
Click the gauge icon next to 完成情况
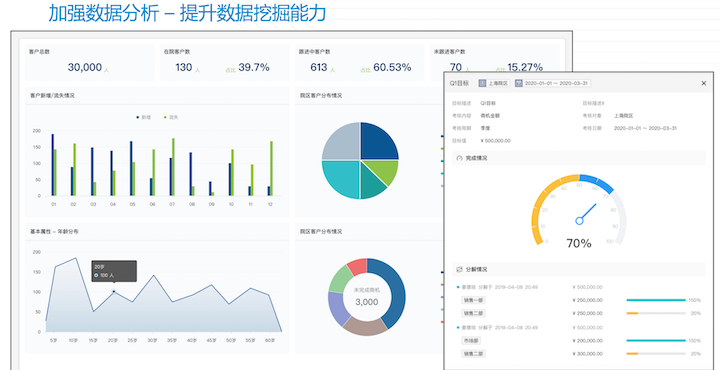click(x=460, y=158)
